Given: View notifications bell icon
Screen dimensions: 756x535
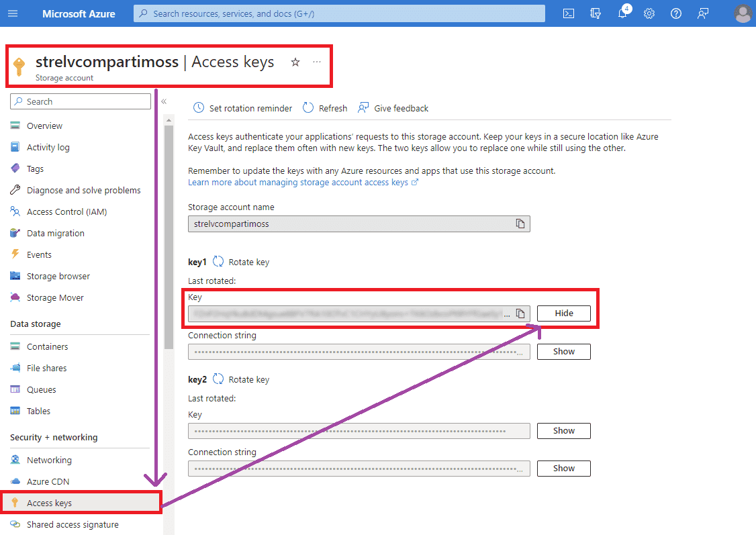Looking at the screenshot, I should [x=623, y=13].
